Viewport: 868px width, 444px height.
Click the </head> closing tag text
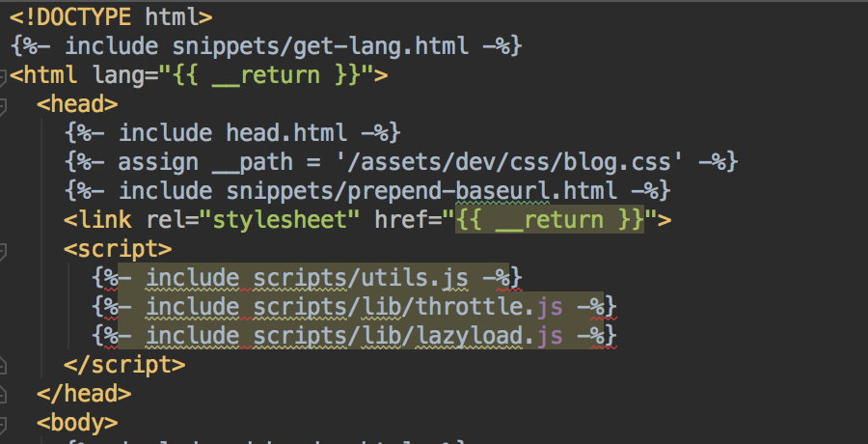pyautogui.click(x=84, y=394)
